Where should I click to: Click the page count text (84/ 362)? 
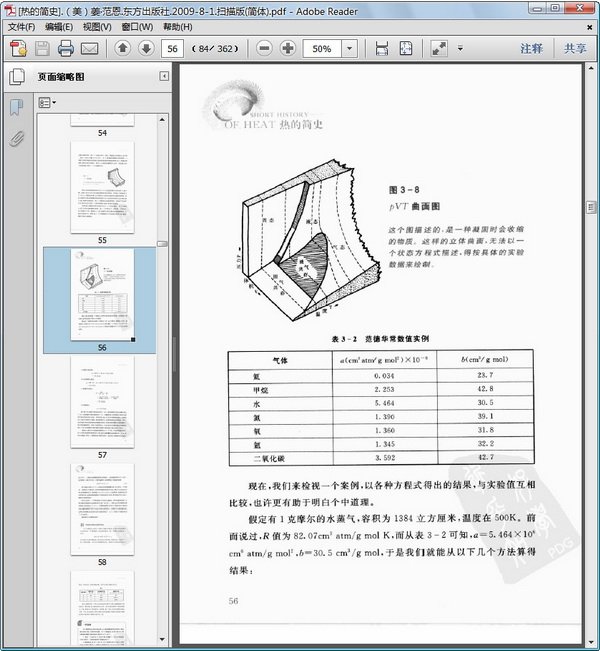[215, 49]
